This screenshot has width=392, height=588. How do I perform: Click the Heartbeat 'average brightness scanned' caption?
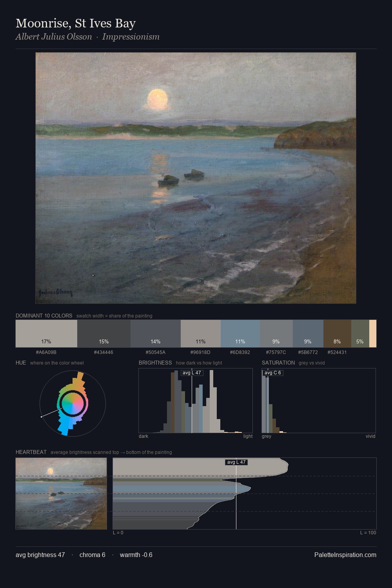111,452
